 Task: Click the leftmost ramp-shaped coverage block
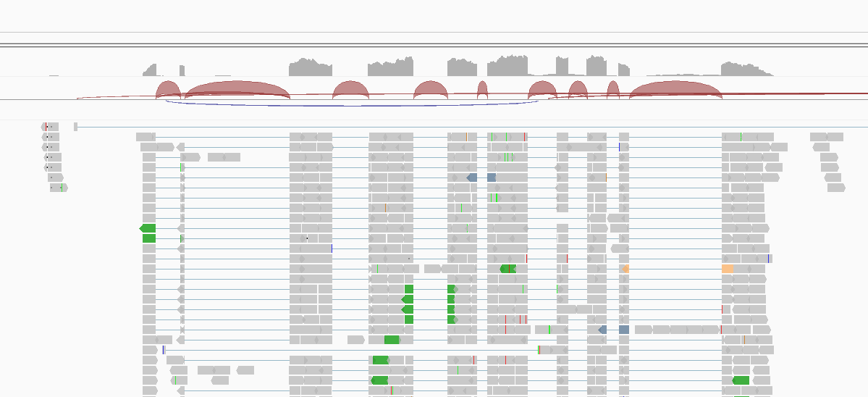150,70
